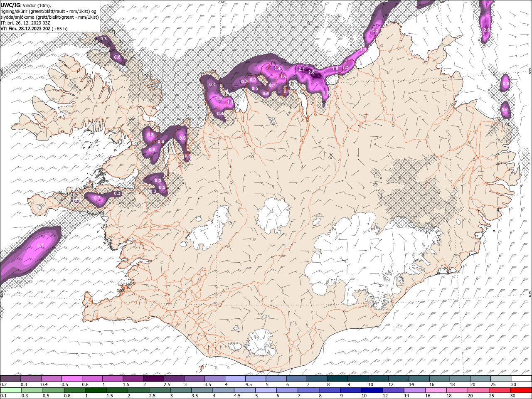
Task: Click the valid time "VT: Fim. 28.12.2023 20Z"
Action: click(25, 29)
